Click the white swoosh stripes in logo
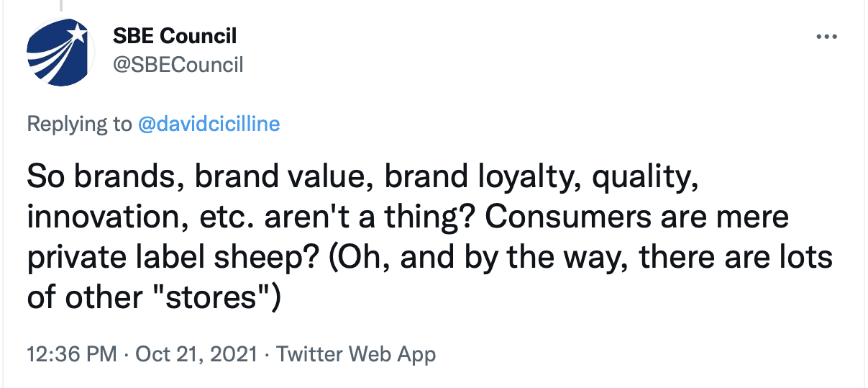 49,56
